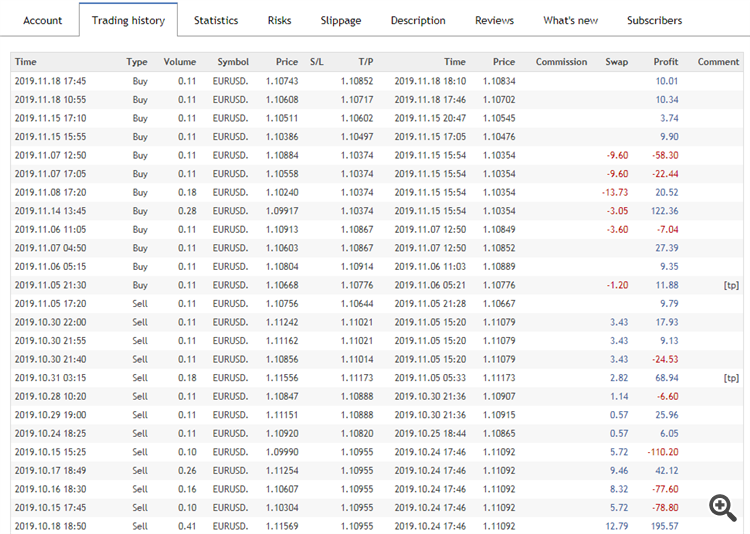Image resolution: width=750 pixels, height=534 pixels.
Task: Click profit value 195.57
Action: click(x=664, y=527)
